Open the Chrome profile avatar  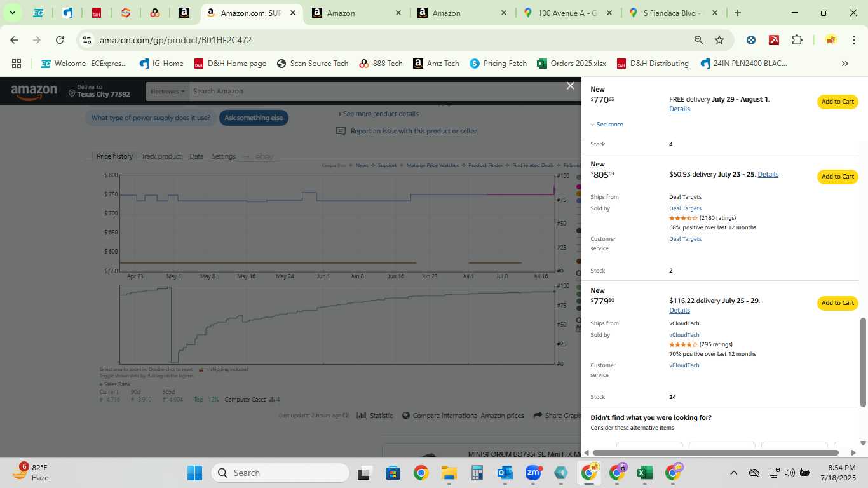pyautogui.click(x=831, y=40)
